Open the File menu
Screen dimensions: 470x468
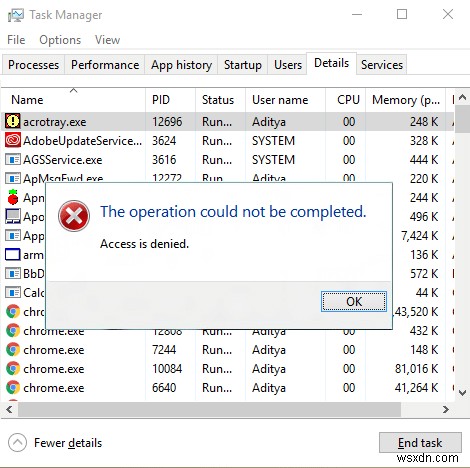[16, 40]
